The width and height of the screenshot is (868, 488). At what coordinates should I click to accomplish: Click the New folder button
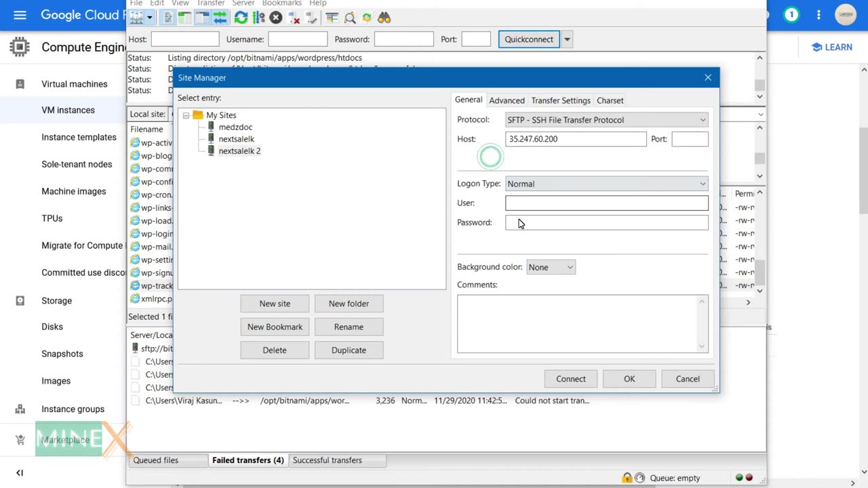349,304
